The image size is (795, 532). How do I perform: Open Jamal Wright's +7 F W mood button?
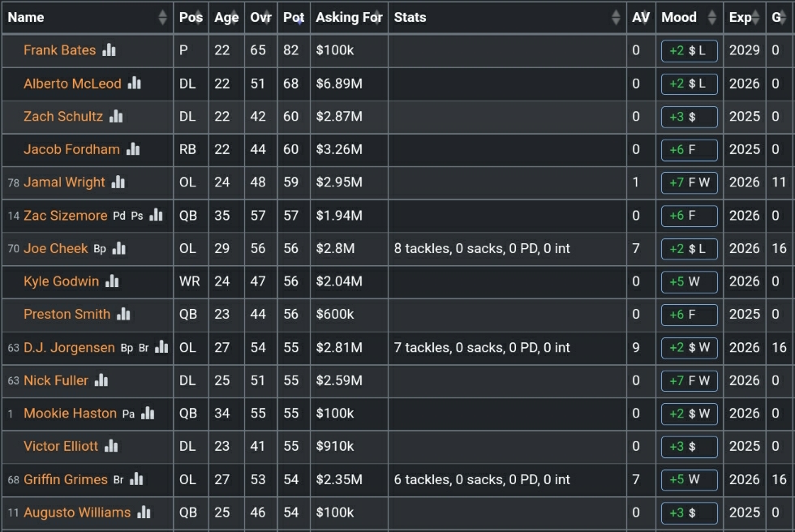click(689, 182)
